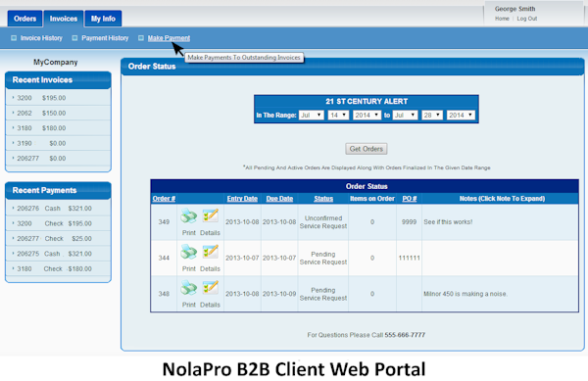
Task: Click order number 344 cell
Action: click(164, 258)
